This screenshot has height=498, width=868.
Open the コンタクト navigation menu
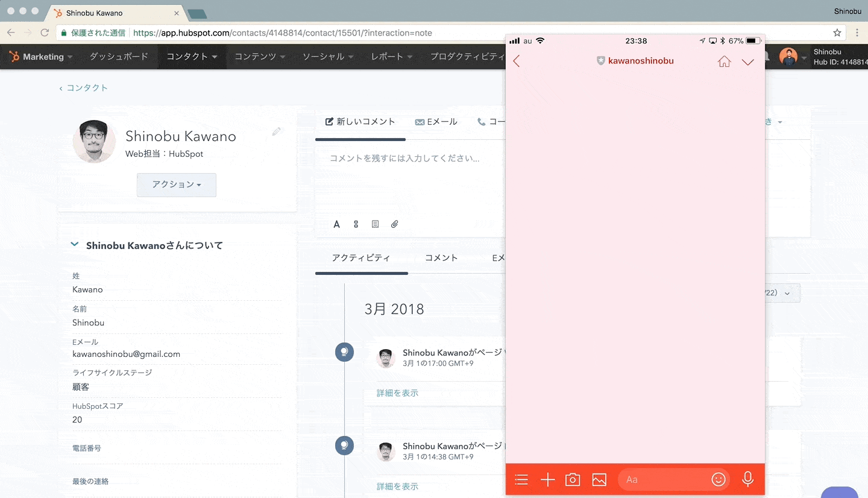click(x=192, y=57)
